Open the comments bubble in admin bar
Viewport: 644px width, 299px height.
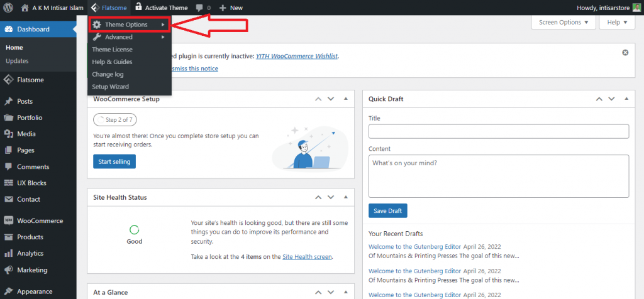pos(203,8)
